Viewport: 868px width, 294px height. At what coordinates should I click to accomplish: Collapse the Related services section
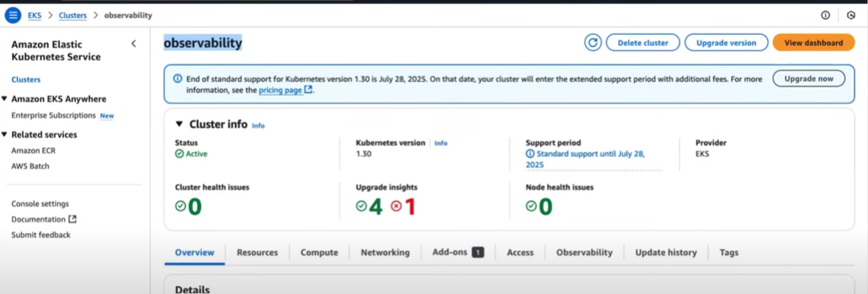click(x=5, y=134)
